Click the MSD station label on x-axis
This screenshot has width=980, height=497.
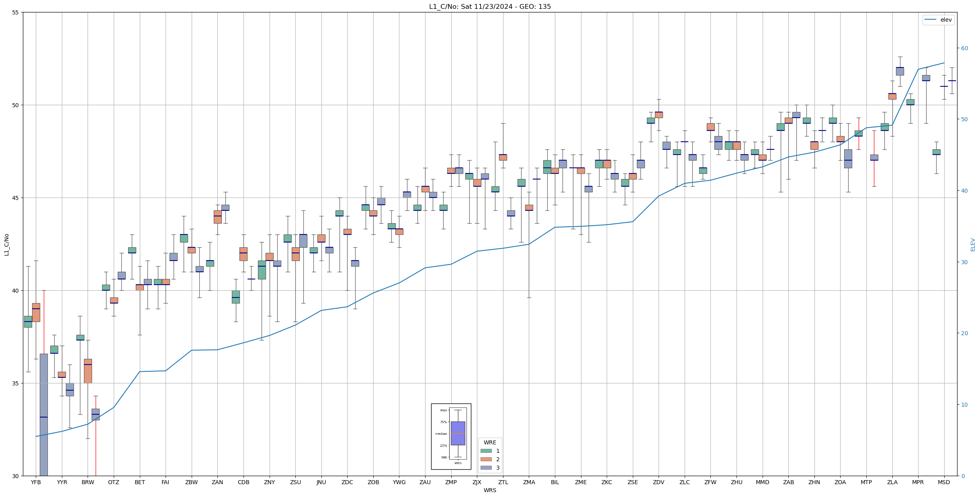944,482
